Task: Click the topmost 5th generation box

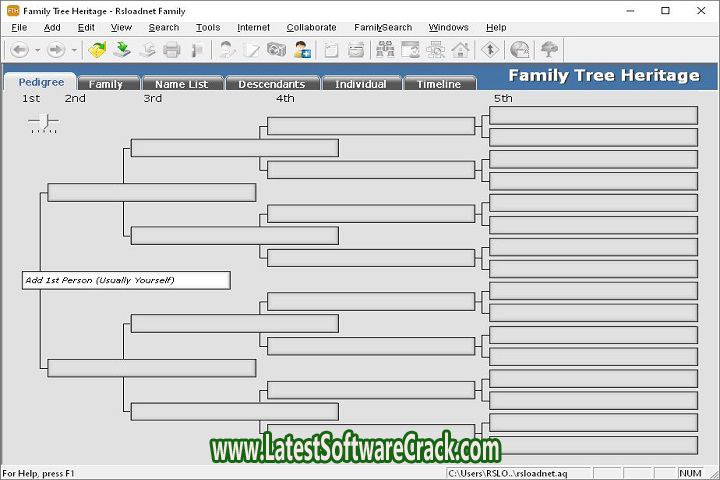Action: [593, 115]
